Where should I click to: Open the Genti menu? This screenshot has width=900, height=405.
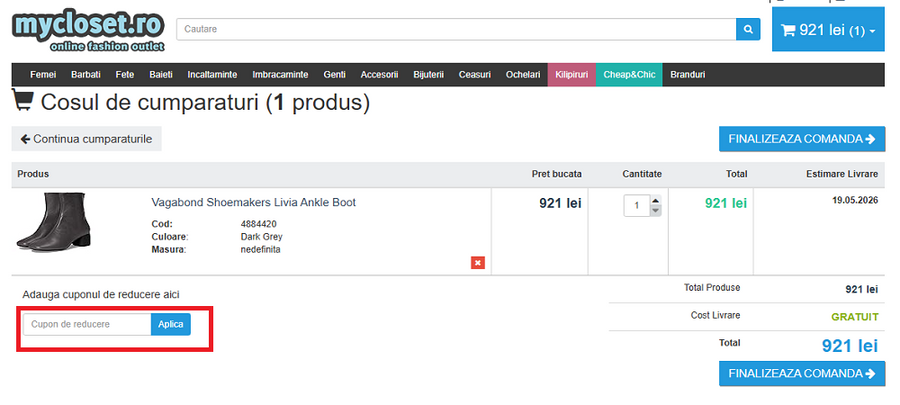click(335, 75)
